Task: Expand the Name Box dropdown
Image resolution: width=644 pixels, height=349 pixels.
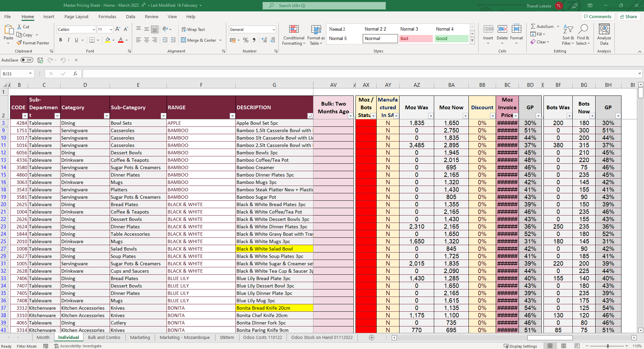Action: (x=30, y=74)
